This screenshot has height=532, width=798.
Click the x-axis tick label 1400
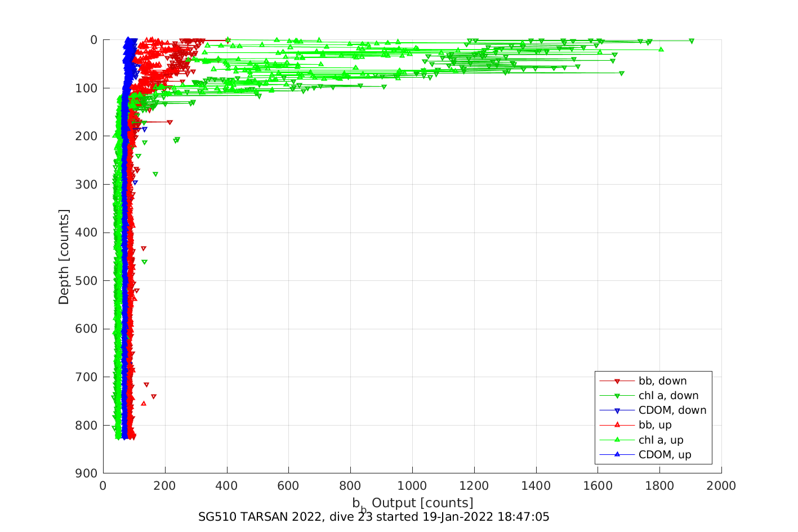click(536, 486)
